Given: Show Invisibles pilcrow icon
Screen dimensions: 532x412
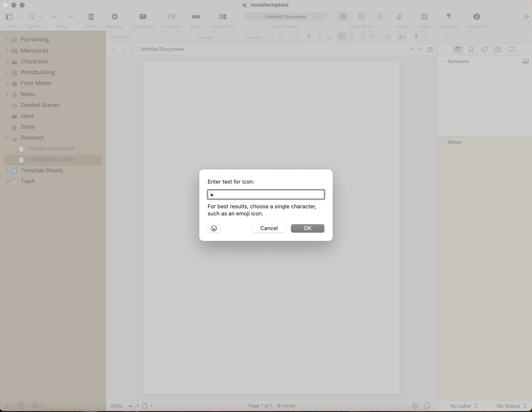Looking at the screenshot, I should (x=449, y=17).
